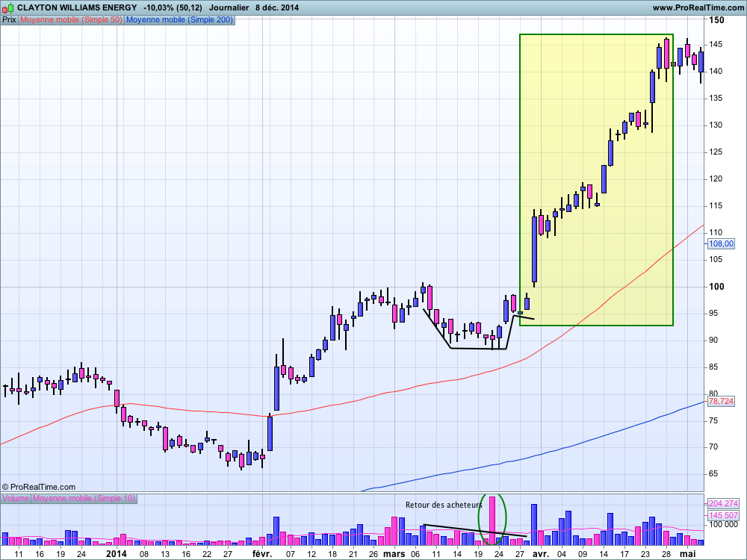
Task: Click the Retour des acheteurs annotation
Action: [444, 505]
